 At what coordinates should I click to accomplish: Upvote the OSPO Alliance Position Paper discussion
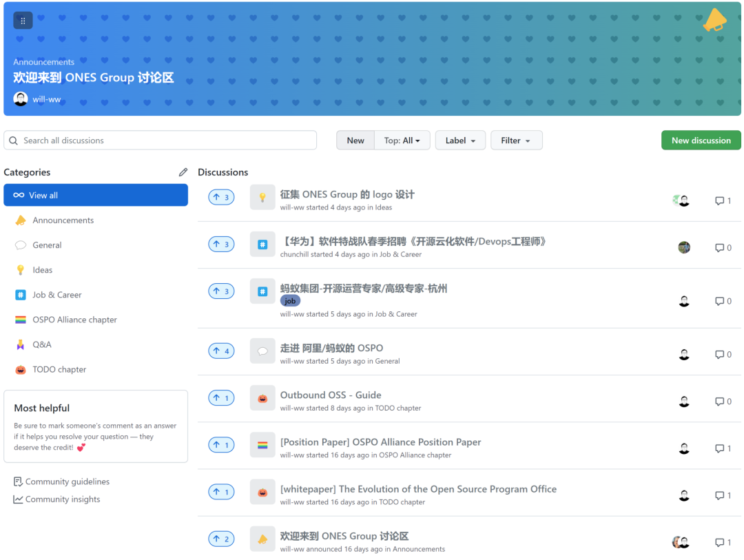pyautogui.click(x=221, y=445)
